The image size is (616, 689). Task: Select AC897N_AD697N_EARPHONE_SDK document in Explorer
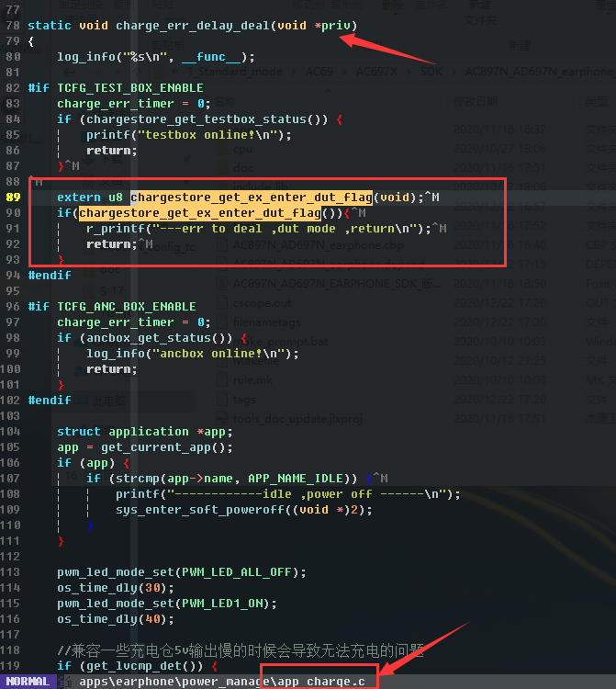pyautogui.click(x=337, y=284)
